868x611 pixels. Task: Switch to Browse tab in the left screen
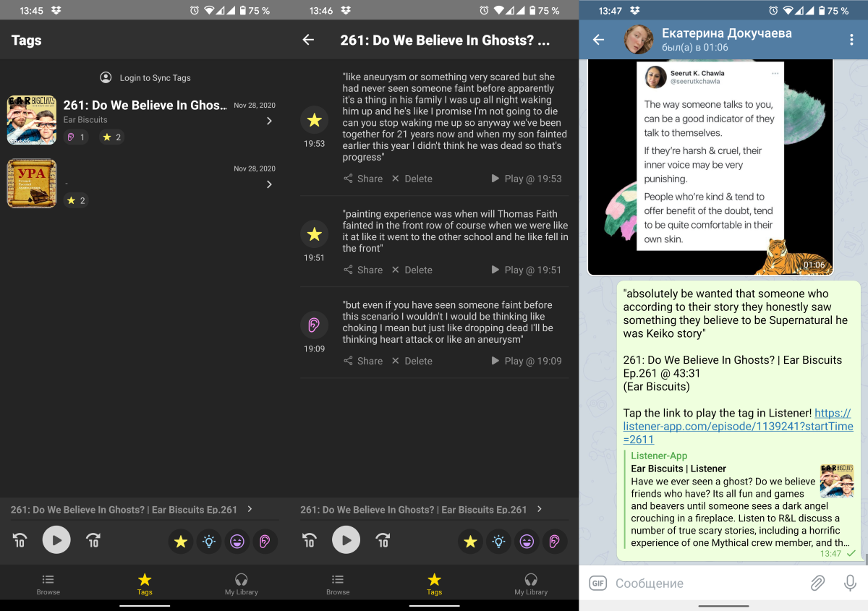48,584
